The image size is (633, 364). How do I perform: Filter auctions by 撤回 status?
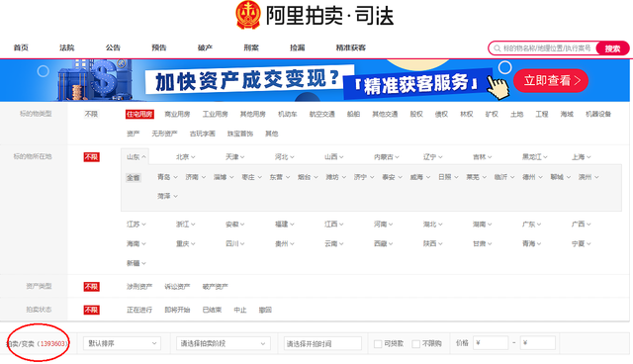point(265,310)
